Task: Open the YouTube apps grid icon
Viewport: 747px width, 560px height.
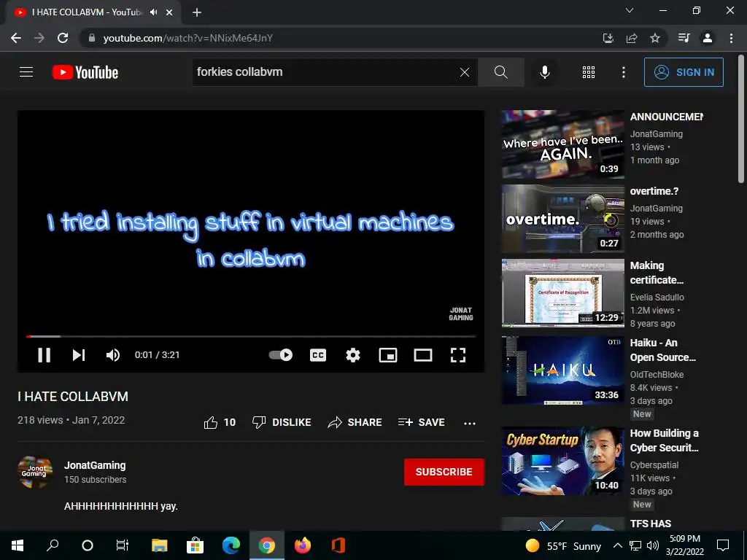Action: 589,72
